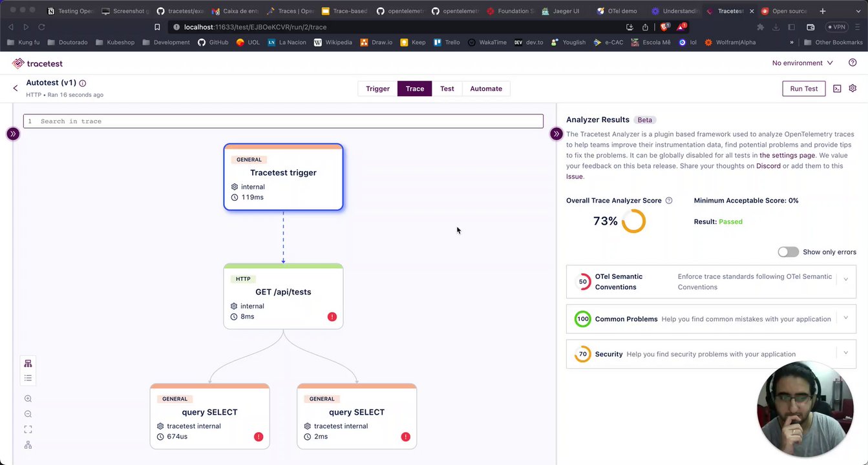Open info icon next to Autotest (v1)
The image size is (868, 465).
(x=83, y=83)
